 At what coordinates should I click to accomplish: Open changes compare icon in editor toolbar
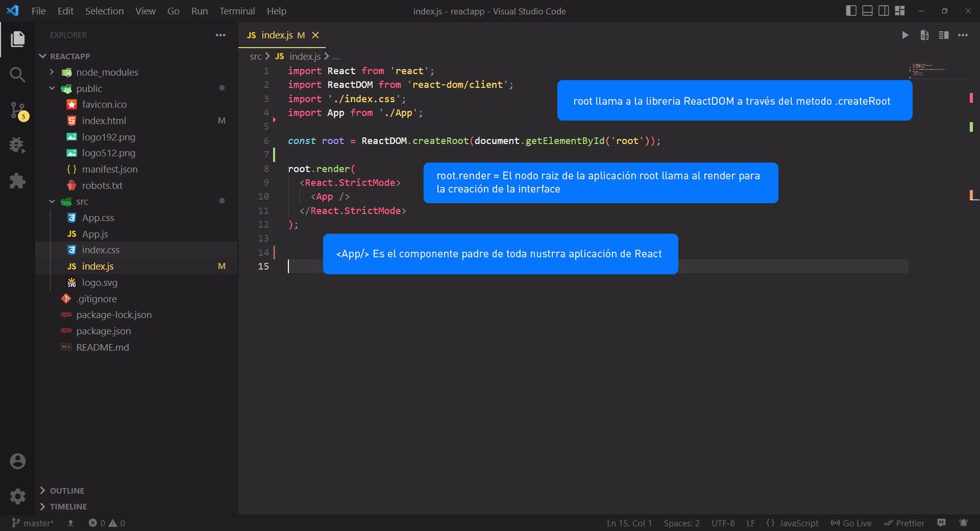coord(924,36)
